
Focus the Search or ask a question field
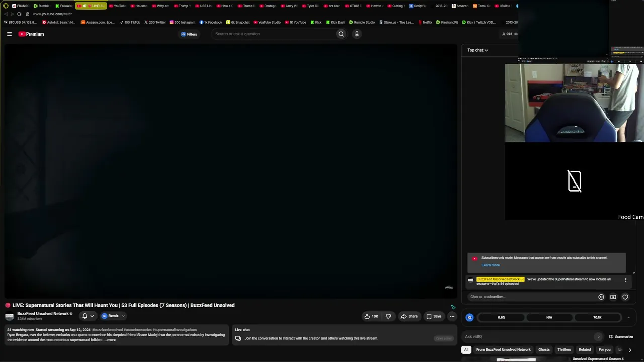274,34
